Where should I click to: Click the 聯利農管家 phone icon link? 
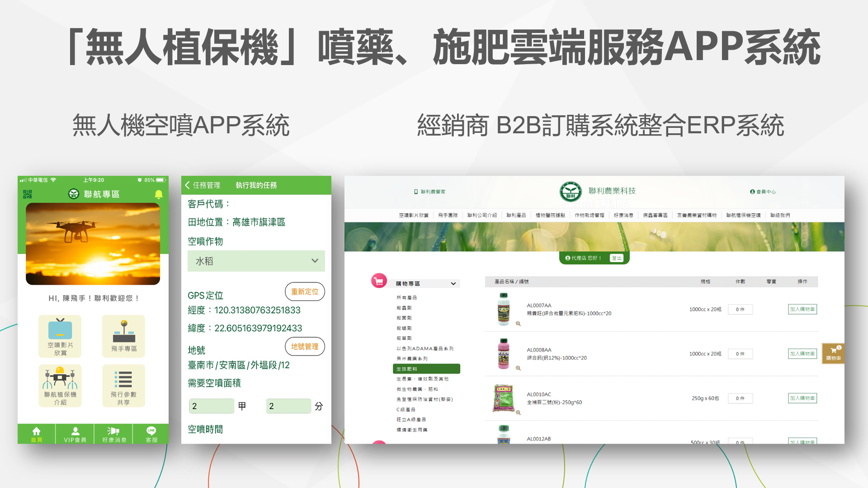click(x=429, y=192)
